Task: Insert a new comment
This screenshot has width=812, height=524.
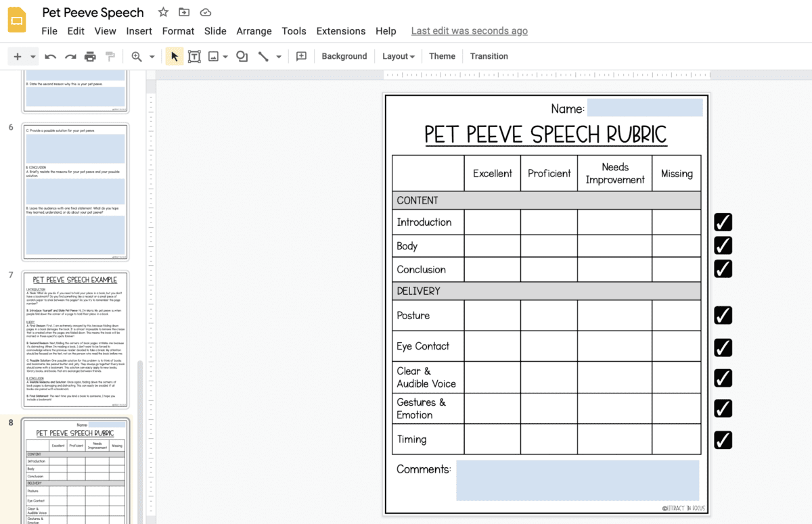Action: click(x=301, y=56)
